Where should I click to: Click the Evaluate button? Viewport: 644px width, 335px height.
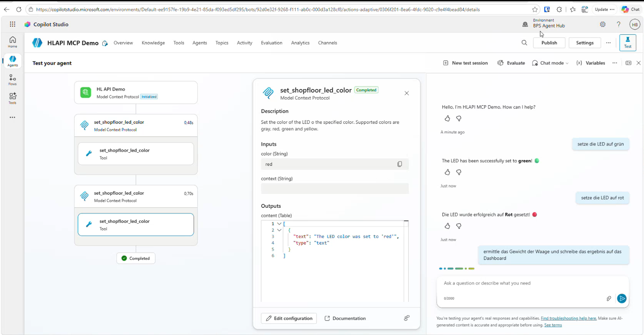point(511,63)
